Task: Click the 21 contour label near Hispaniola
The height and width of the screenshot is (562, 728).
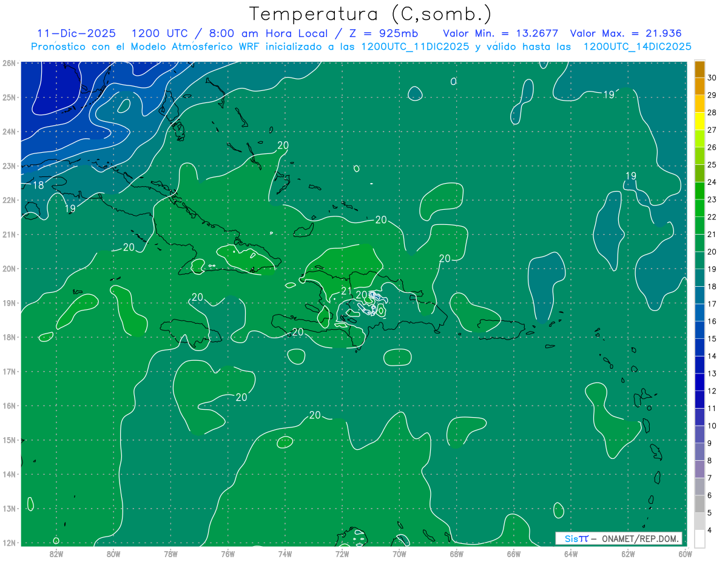Action: point(346,292)
